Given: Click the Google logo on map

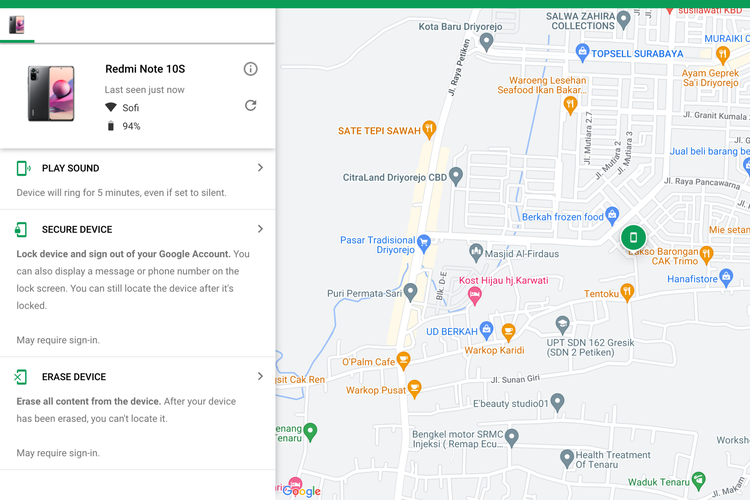Looking at the screenshot, I should 302,490.
